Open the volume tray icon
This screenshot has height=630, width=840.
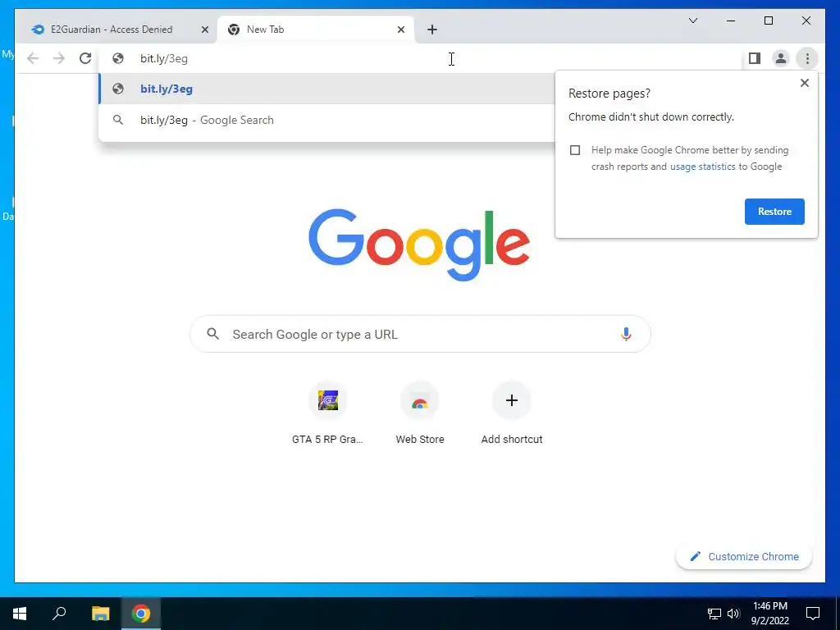733,614
